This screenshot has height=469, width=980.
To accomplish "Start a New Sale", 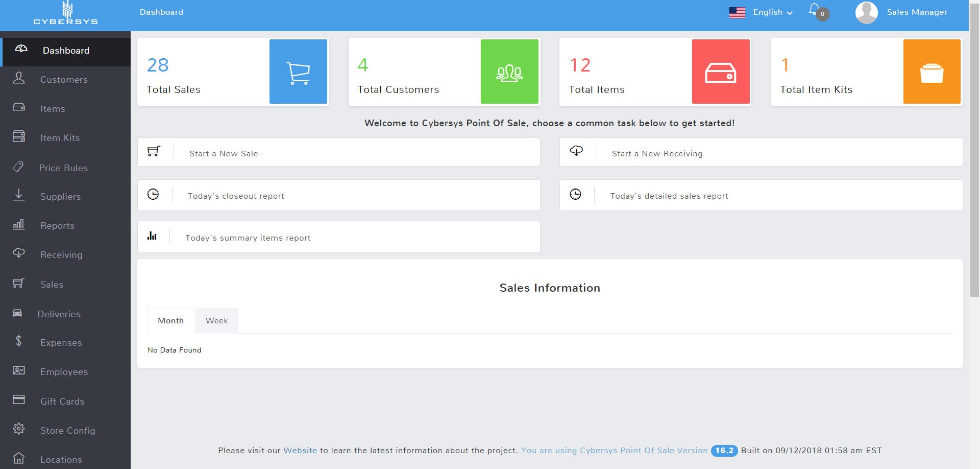I will tap(223, 153).
